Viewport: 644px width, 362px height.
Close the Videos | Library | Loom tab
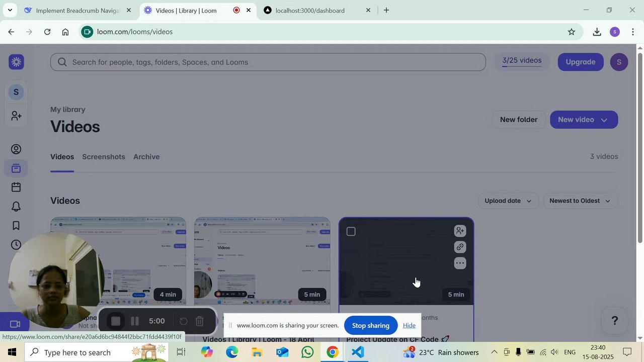(249, 10)
